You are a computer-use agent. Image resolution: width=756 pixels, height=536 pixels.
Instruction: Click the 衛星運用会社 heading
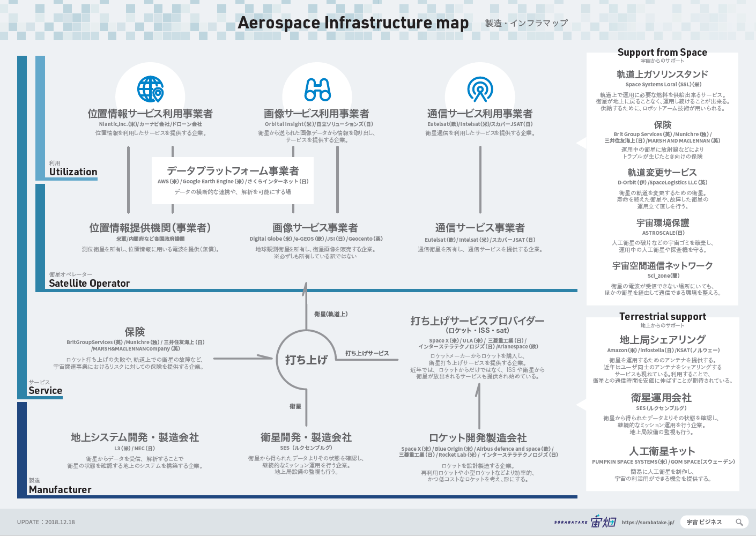662,398
